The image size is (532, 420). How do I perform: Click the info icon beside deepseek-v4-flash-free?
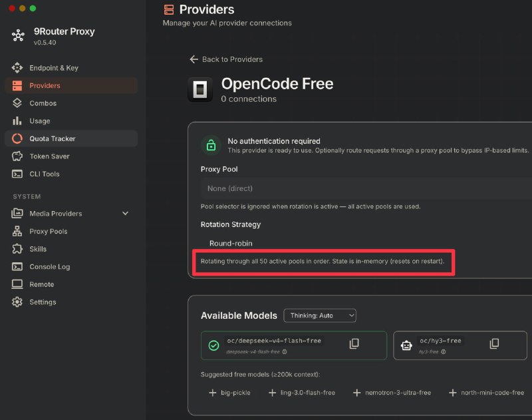coord(285,351)
